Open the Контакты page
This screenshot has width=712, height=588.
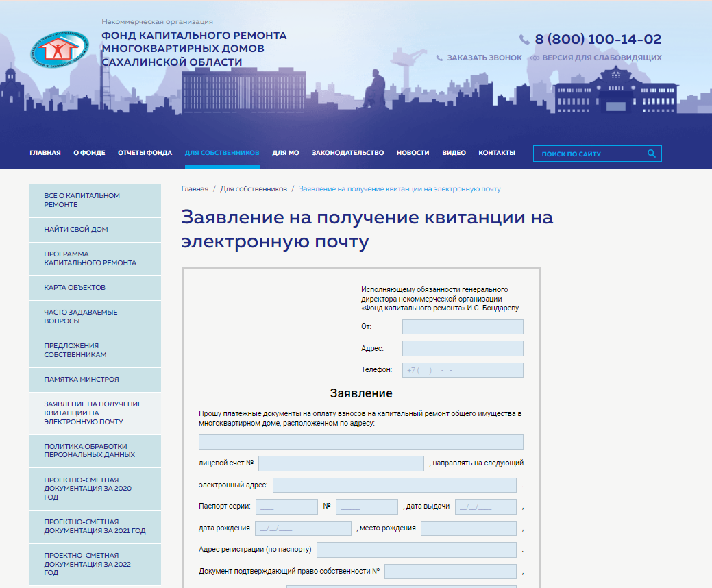(496, 153)
